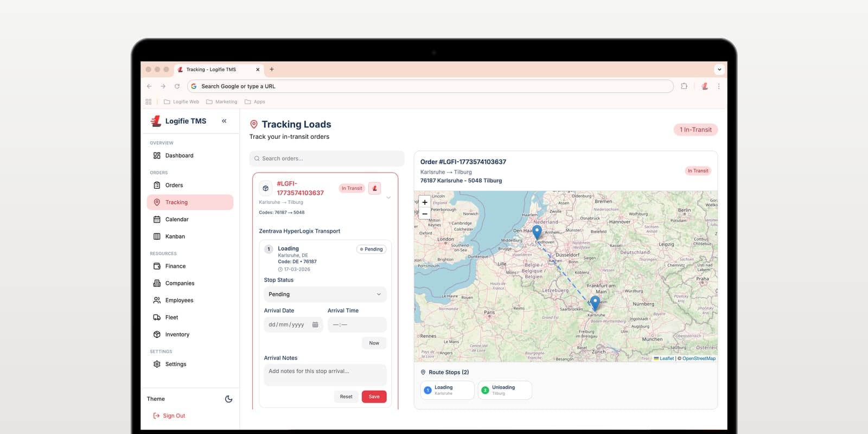
Task: Expand order card chevron
Action: pos(388,197)
